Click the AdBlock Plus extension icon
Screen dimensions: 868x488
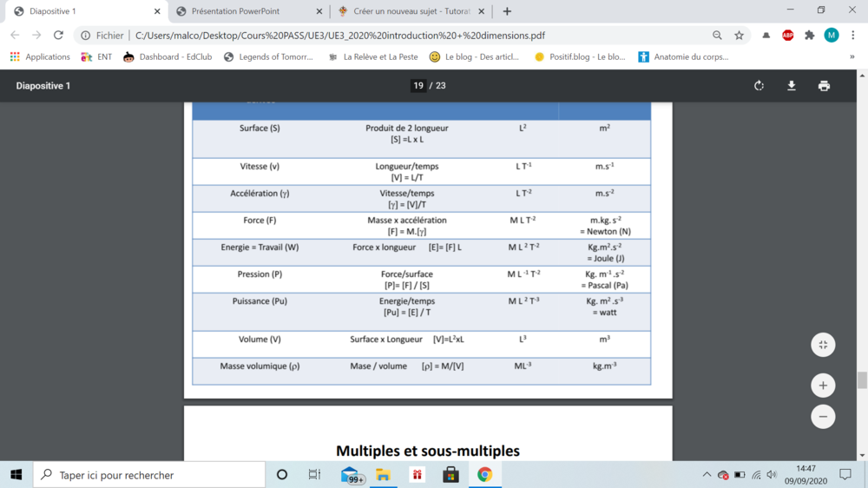click(x=787, y=36)
